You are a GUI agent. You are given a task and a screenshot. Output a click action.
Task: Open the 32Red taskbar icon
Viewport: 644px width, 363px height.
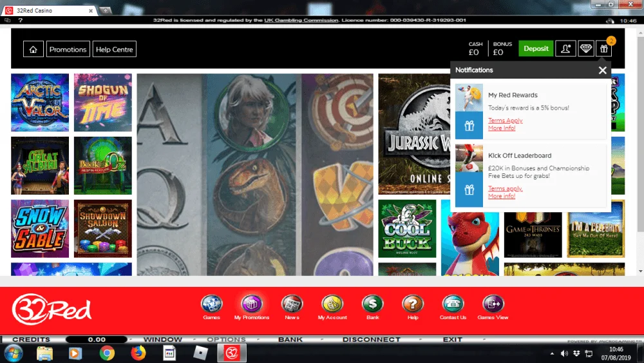pyautogui.click(x=232, y=353)
